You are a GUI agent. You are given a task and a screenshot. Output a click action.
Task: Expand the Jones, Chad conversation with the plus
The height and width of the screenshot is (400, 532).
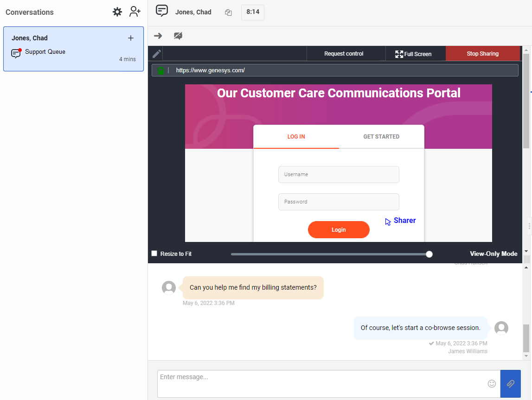coord(131,38)
